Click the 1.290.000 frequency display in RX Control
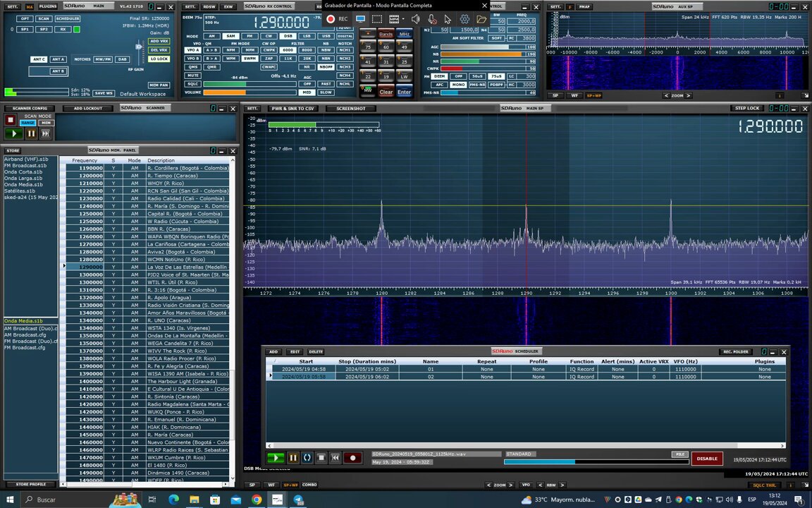The height and width of the screenshot is (508, 812). (281, 23)
